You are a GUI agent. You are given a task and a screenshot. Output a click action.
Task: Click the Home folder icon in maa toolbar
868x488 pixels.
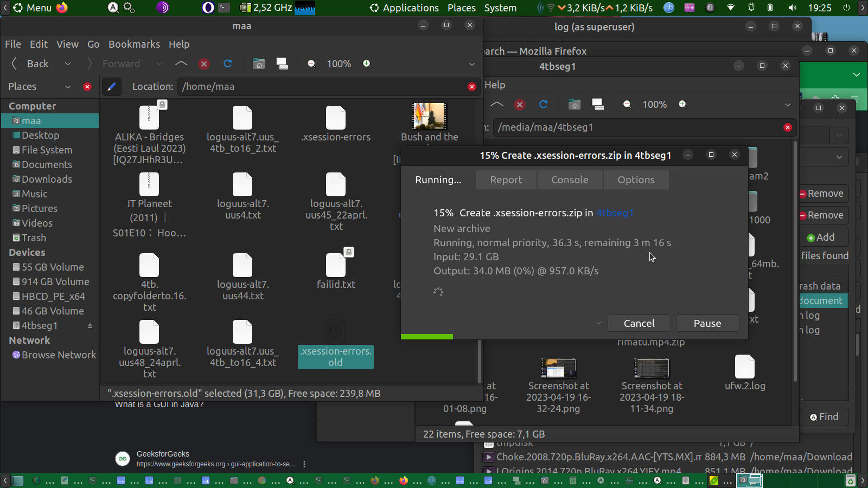tap(259, 64)
